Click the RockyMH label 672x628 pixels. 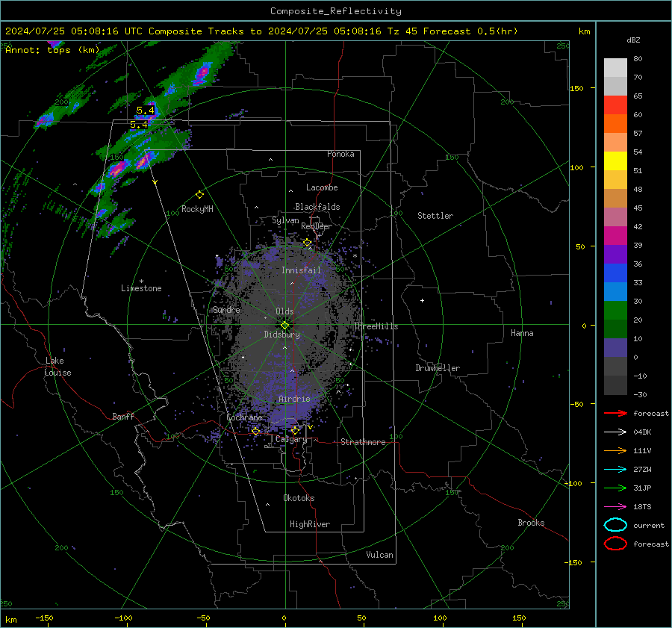(x=197, y=209)
